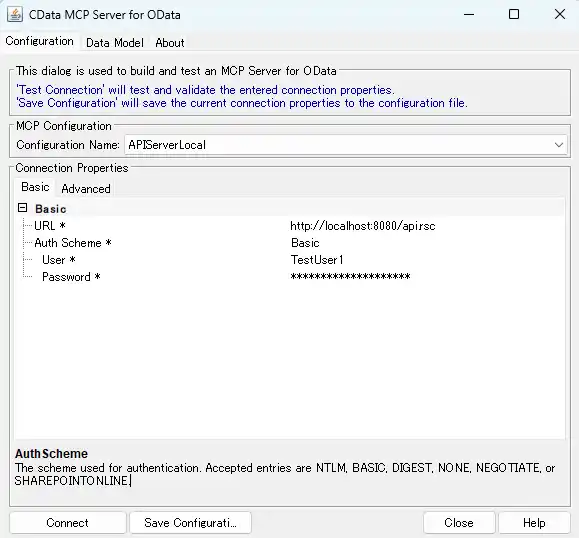The width and height of the screenshot is (579, 538).
Task: Edit the User value TestUser1
Action: pyautogui.click(x=317, y=260)
